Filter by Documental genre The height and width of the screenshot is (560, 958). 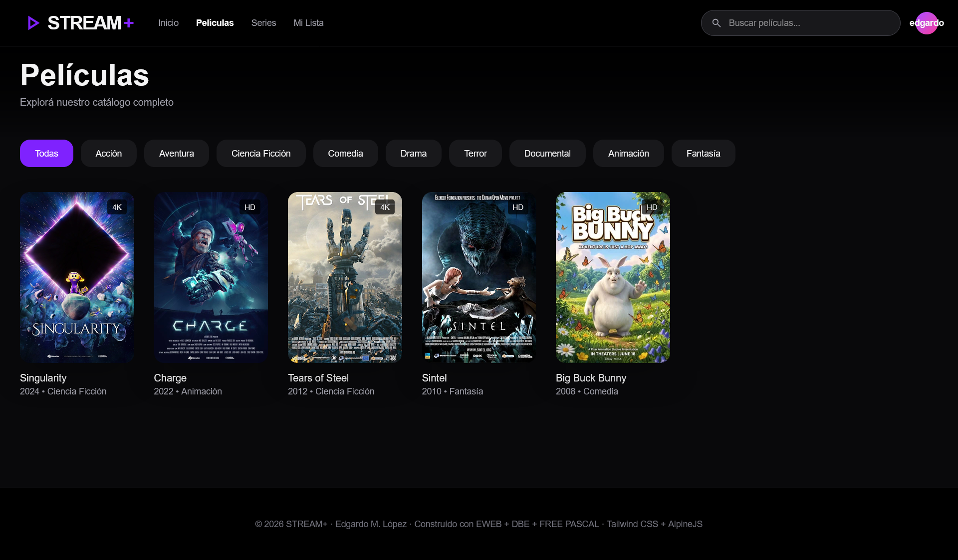[x=547, y=154]
